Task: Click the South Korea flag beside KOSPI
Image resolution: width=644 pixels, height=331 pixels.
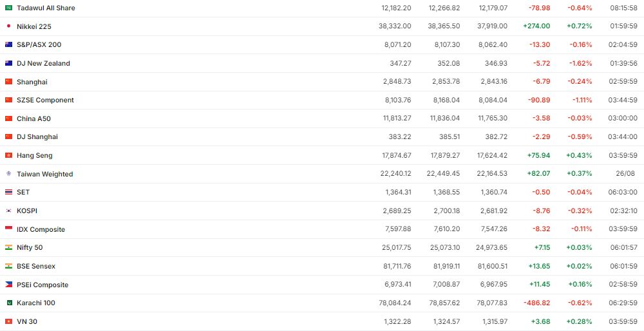Action: (x=8, y=211)
